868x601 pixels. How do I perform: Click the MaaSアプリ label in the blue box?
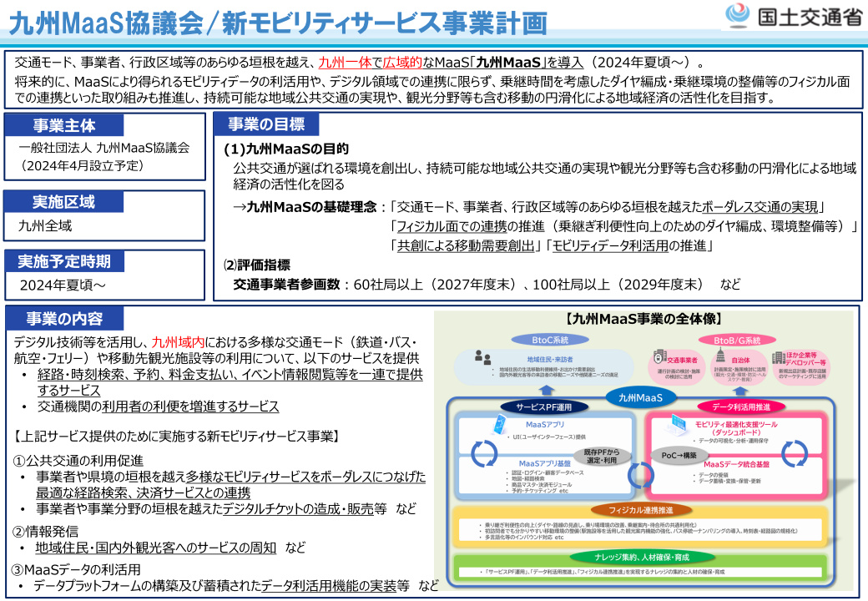click(545, 425)
